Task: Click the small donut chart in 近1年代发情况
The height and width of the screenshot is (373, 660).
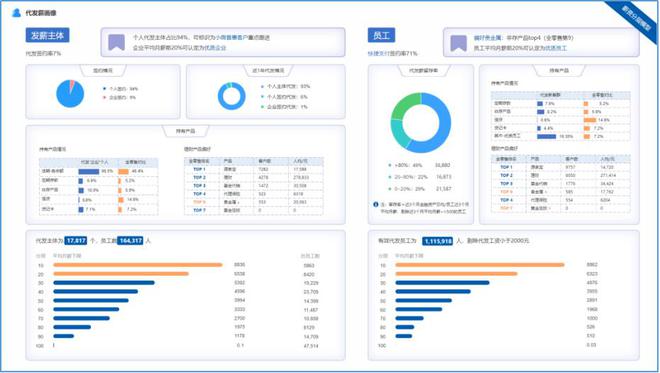Action: point(232,96)
